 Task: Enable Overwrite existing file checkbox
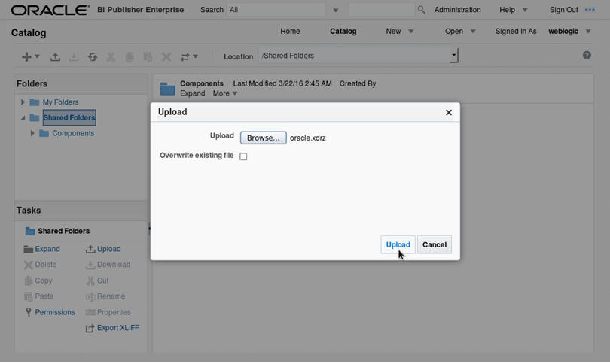pyautogui.click(x=243, y=156)
